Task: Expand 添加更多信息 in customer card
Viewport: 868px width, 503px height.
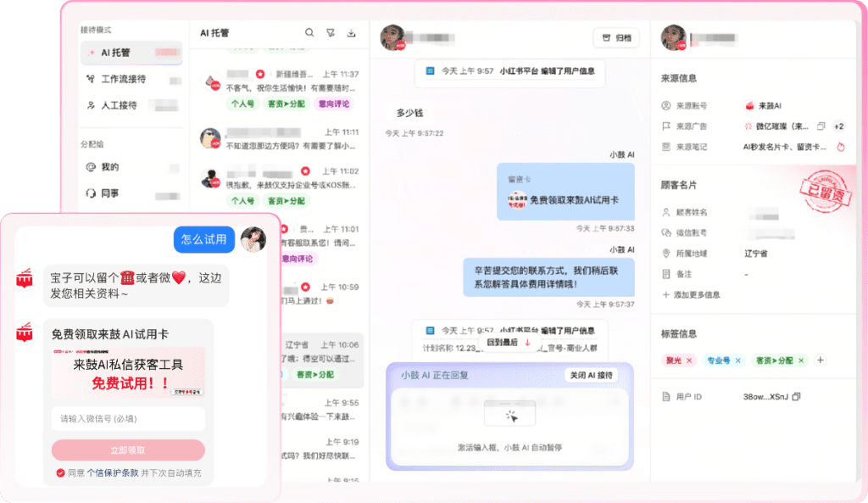Action: [691, 294]
